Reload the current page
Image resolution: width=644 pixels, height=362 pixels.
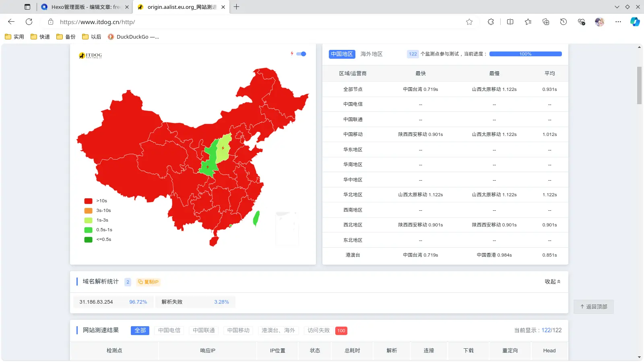click(x=29, y=22)
